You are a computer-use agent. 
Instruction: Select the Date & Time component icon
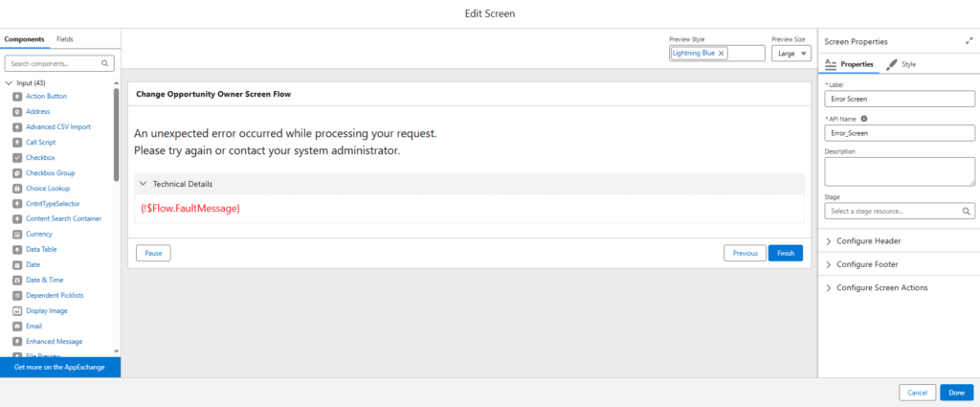17,280
